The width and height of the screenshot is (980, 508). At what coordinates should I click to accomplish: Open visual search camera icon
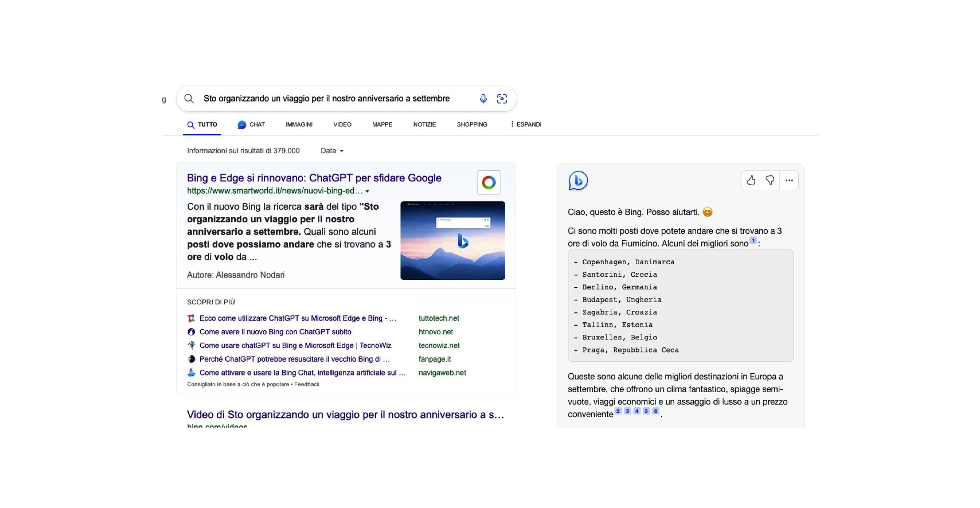502,98
